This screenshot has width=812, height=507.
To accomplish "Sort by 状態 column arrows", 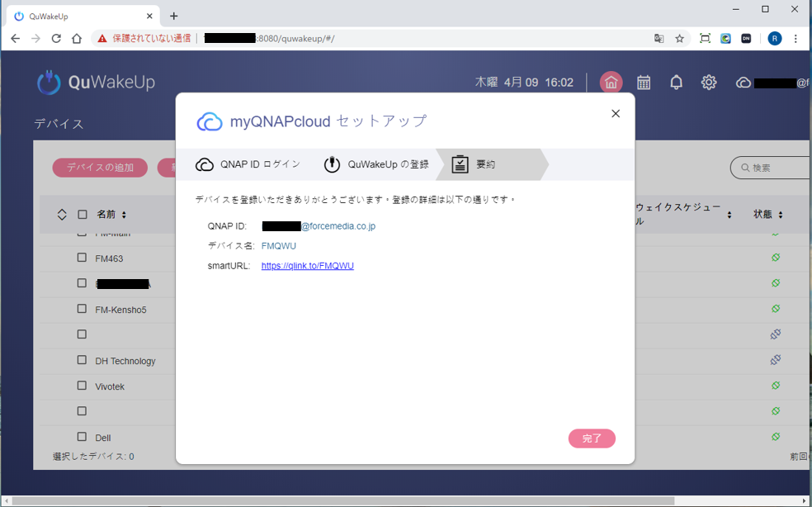I will pyautogui.click(x=781, y=215).
